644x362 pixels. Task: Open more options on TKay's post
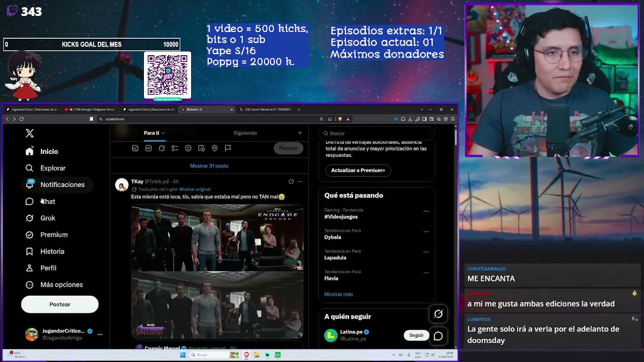point(300,182)
